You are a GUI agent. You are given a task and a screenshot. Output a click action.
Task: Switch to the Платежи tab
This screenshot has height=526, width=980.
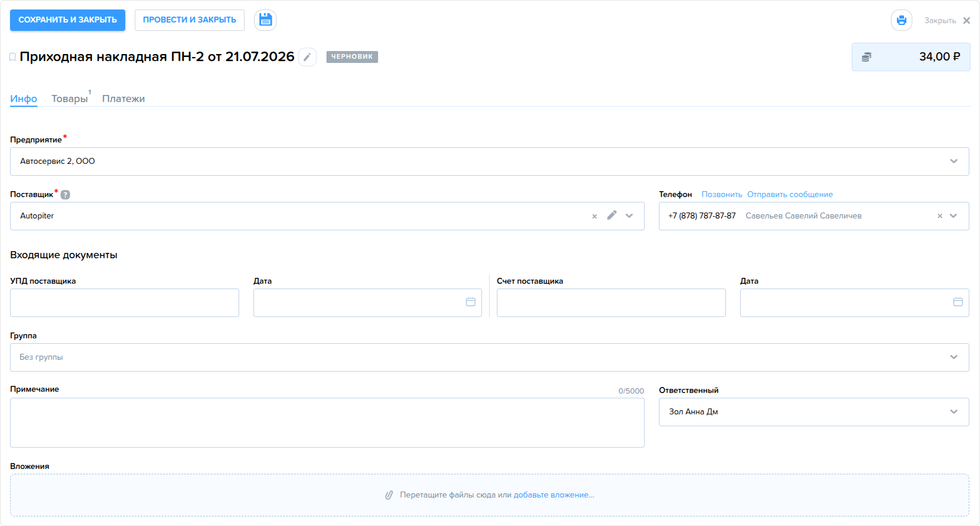pyautogui.click(x=123, y=99)
